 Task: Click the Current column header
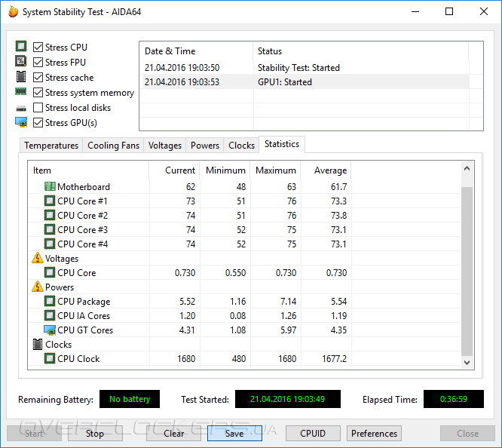point(174,170)
